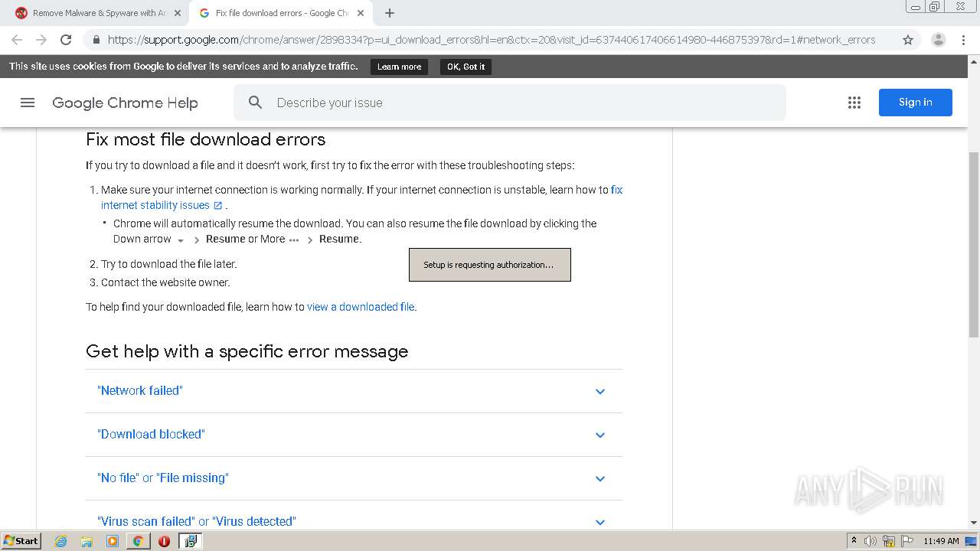Show hidden system tray icons

tap(854, 541)
